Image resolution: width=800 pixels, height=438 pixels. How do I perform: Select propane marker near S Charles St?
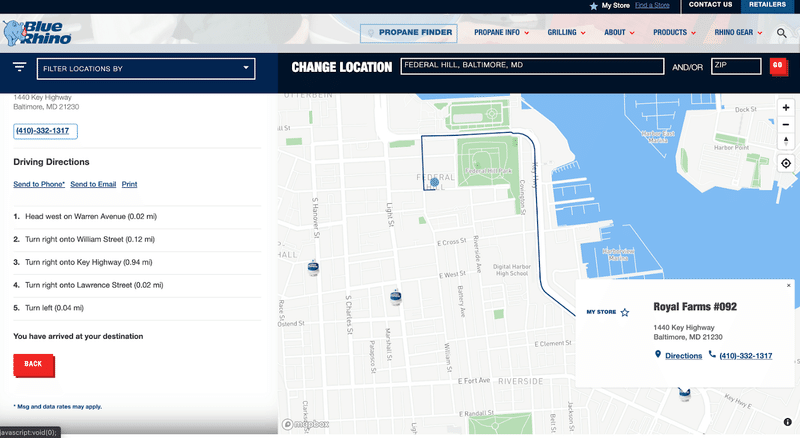[x=395, y=297]
